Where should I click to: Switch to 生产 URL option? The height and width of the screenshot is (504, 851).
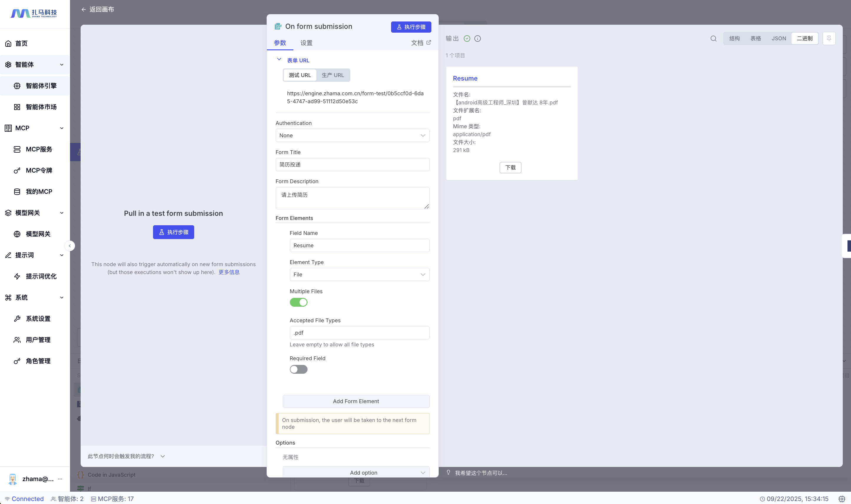[333, 75]
